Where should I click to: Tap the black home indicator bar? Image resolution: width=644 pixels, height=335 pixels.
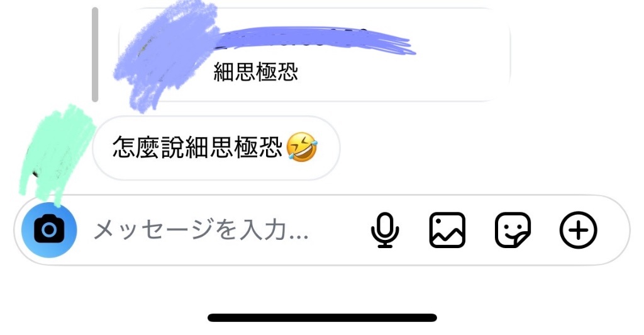(x=322, y=318)
